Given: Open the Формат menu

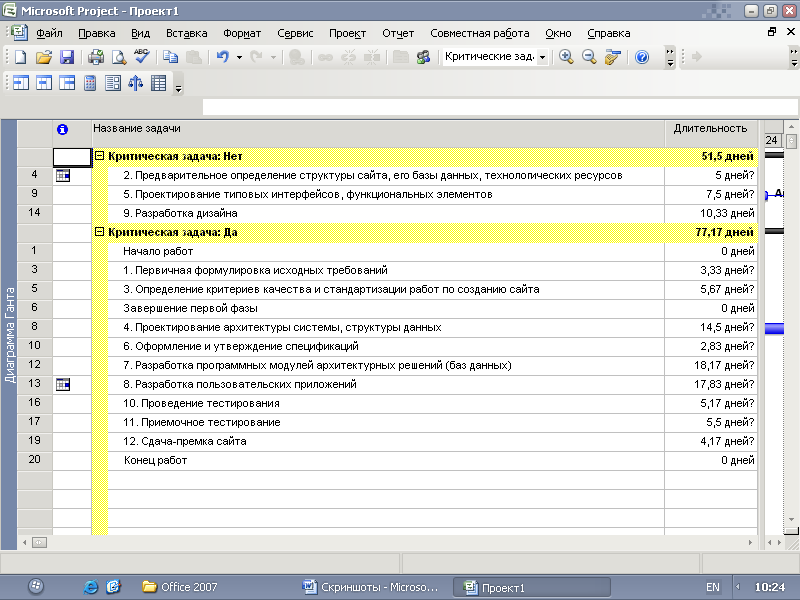Looking at the screenshot, I should 242,33.
